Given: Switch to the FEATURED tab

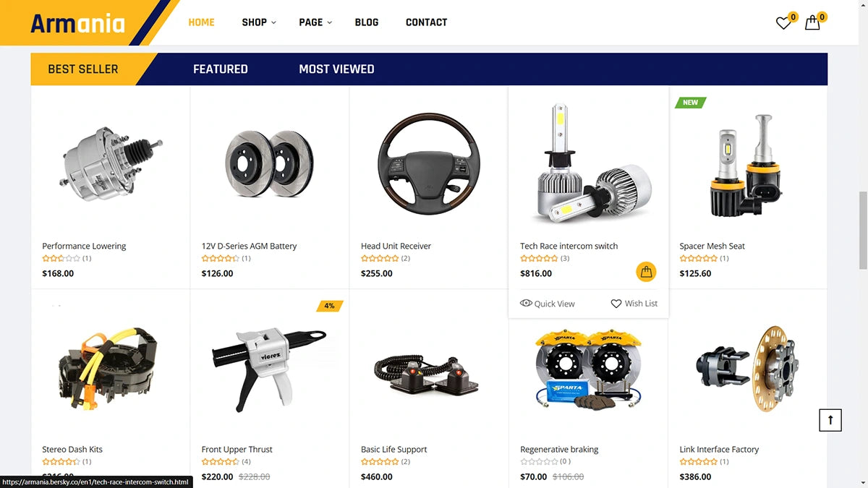Looking at the screenshot, I should click(221, 69).
